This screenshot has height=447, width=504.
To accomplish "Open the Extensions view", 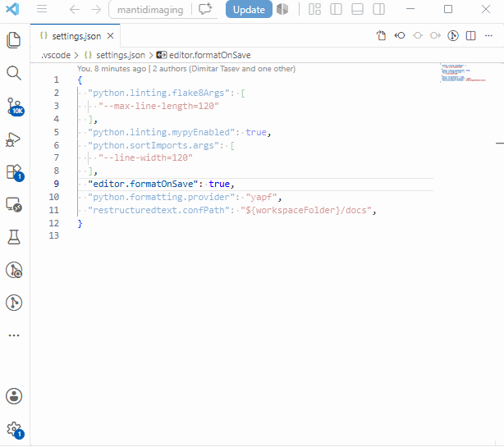I will (x=15, y=172).
